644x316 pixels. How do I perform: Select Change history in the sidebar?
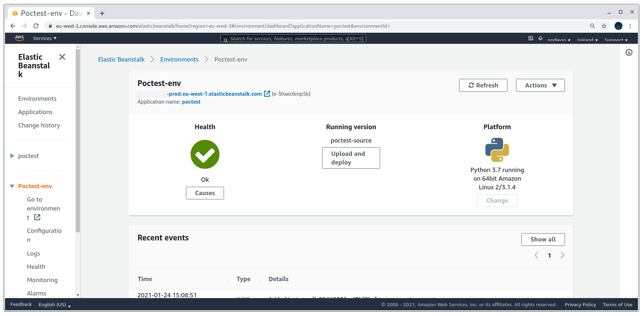[39, 125]
